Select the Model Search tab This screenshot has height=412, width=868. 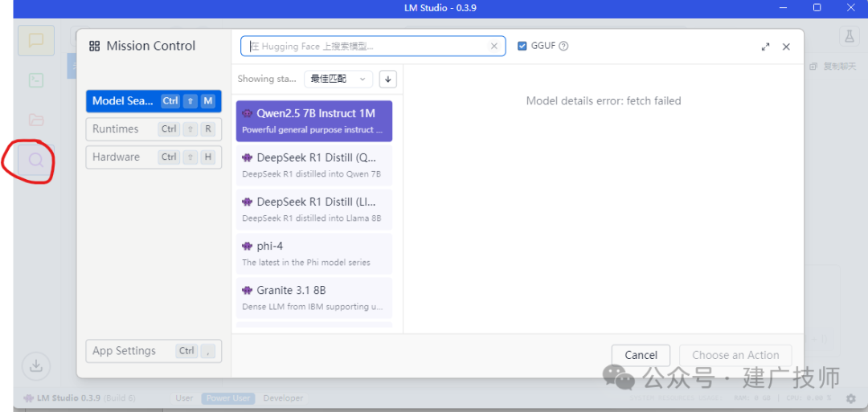(154, 101)
